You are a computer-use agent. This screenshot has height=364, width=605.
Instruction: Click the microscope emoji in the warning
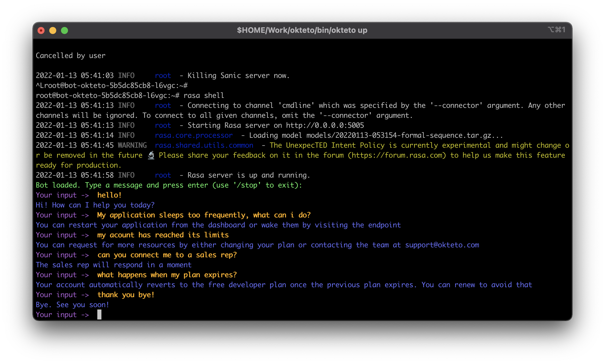click(x=151, y=155)
